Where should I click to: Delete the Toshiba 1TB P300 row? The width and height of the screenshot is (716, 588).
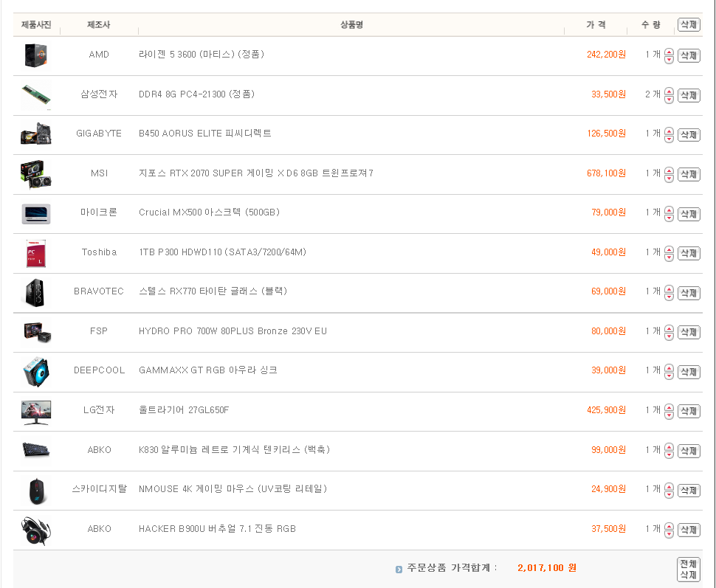pyautogui.click(x=689, y=253)
